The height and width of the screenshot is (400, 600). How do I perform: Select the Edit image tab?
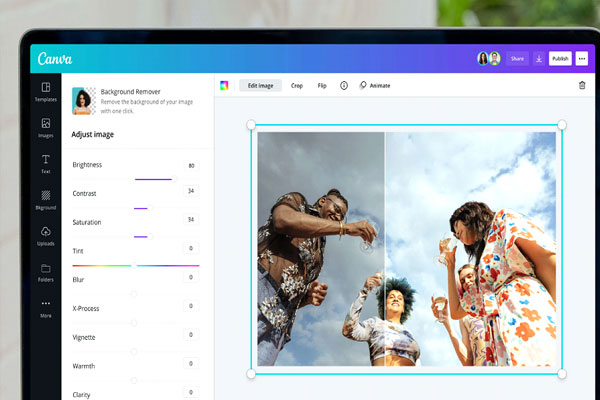pos(260,86)
